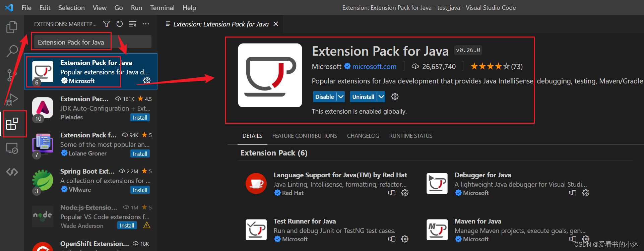Click the Microsoft publisher name in header
Viewport: 644px width, 251px height.
[x=326, y=66]
